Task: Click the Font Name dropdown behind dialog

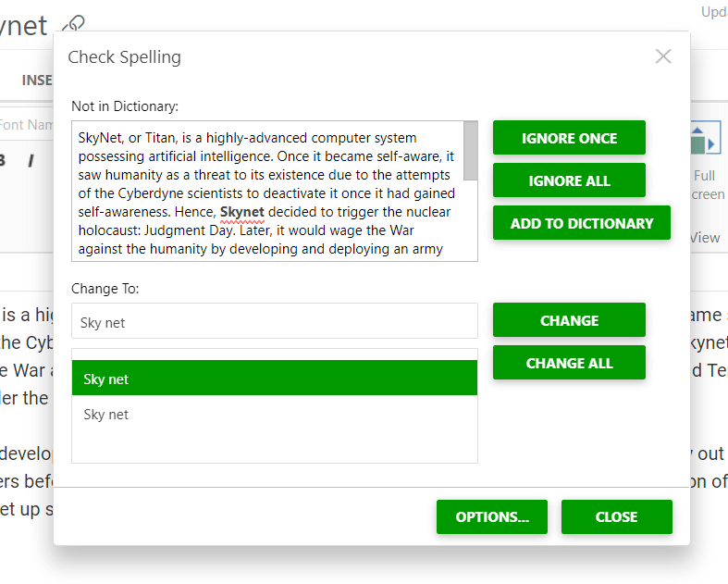Action: tap(26, 125)
